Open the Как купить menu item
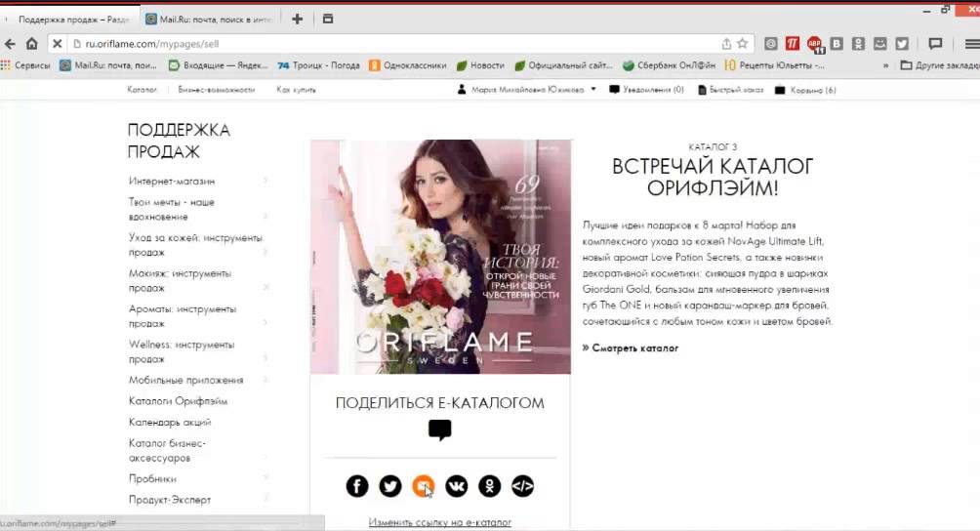Screen dimensions: 980x531 (297, 90)
